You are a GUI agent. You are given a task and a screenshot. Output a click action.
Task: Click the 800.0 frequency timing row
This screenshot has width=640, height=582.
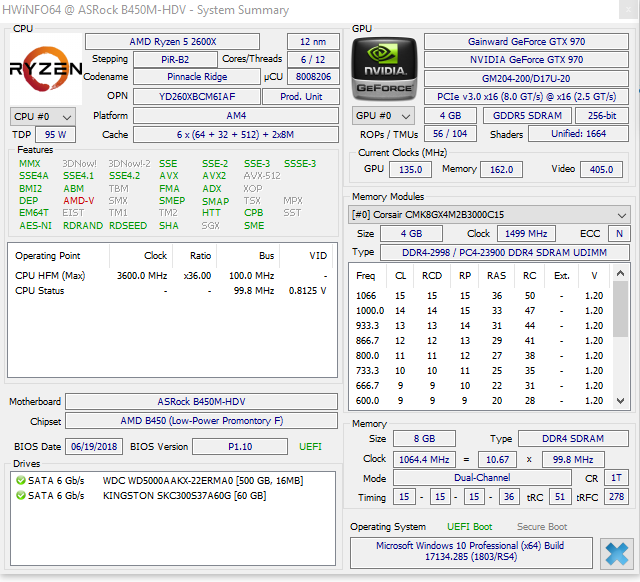pyautogui.click(x=480, y=355)
